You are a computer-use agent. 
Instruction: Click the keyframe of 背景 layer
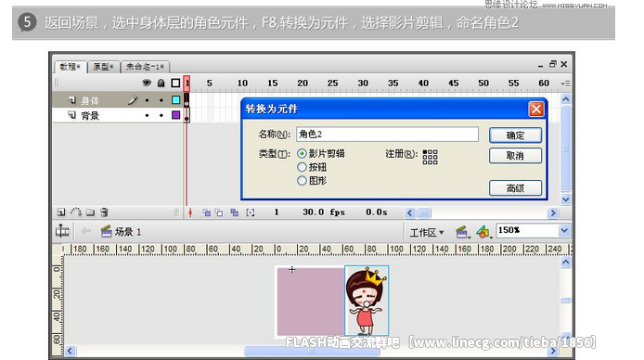tap(187, 116)
